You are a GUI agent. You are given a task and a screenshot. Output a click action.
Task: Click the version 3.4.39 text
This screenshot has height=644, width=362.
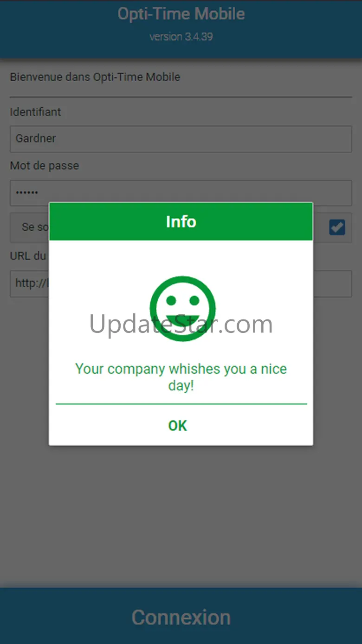pos(181,37)
